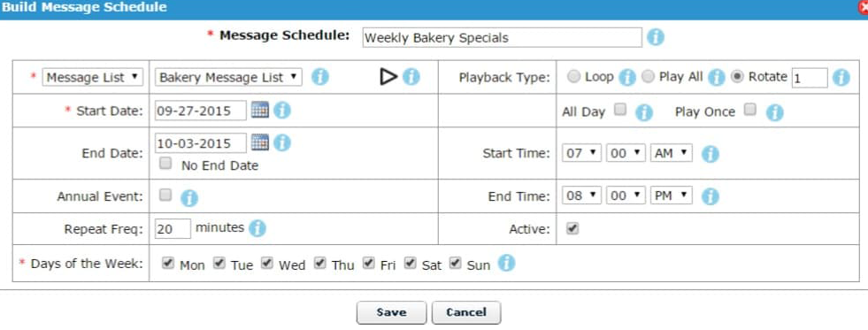Screen dimensions: 868x330
Task: Open the End Date calendar picker
Action: coord(259,142)
